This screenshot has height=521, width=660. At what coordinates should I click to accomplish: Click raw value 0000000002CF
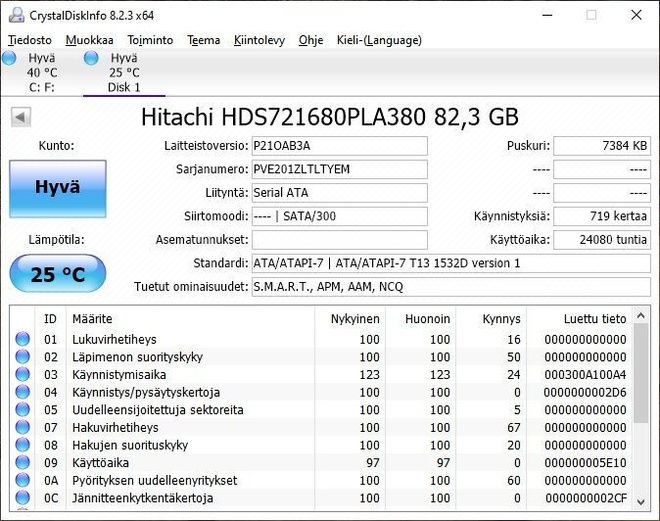point(586,498)
